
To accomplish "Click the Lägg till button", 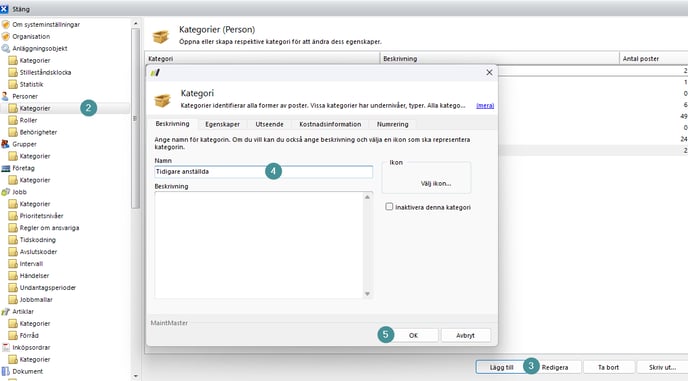I will (x=501, y=367).
